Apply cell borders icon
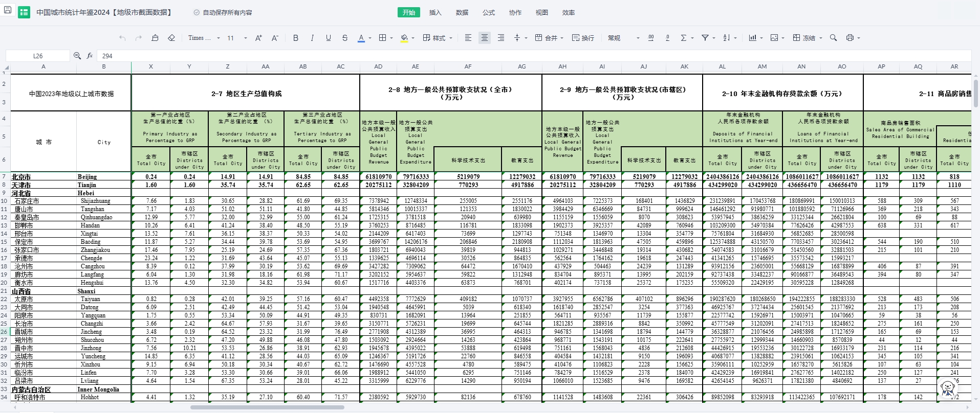 (x=382, y=38)
